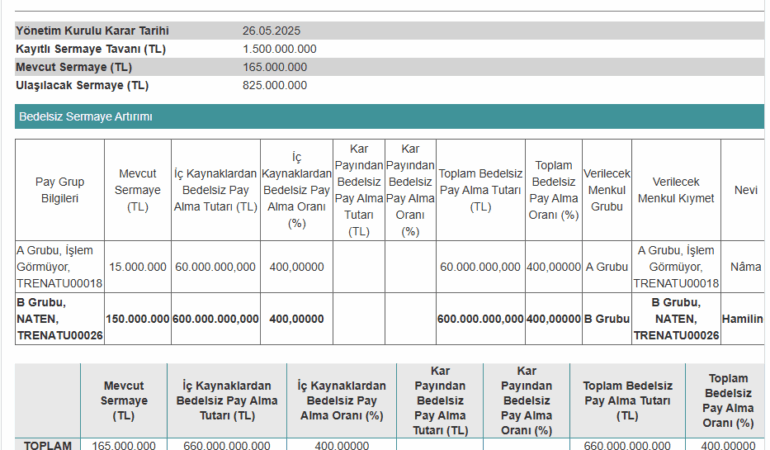Click the TOPLAM row label
Image resolution: width=770 pixels, height=450 pixels.
tap(48, 445)
